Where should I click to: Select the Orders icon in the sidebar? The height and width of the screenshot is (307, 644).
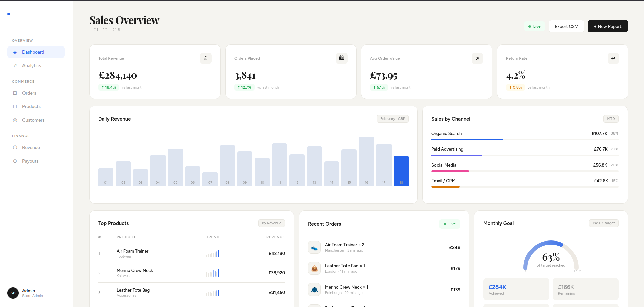tap(15, 93)
